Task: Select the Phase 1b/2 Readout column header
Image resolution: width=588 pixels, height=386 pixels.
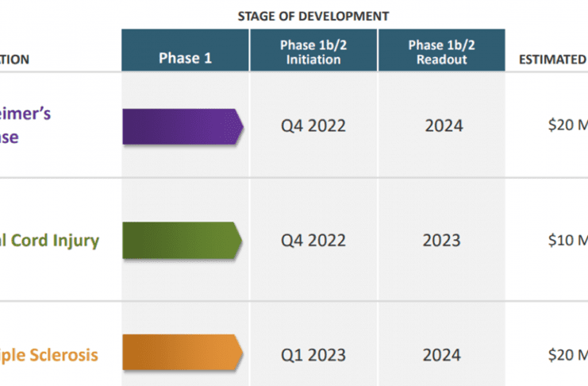Action: click(441, 52)
